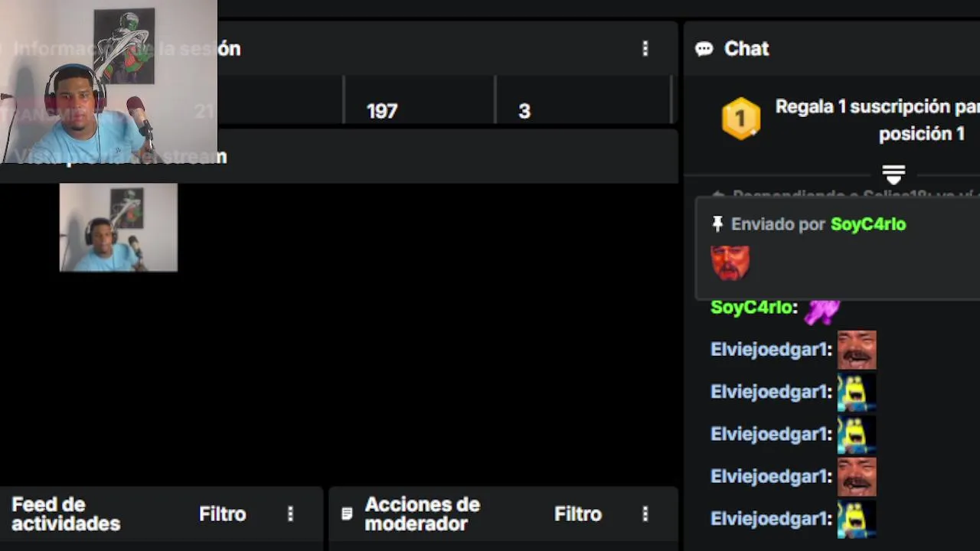980x551 pixels.
Task: Click the first Elviejoedgar1 username in chat
Action: point(768,350)
